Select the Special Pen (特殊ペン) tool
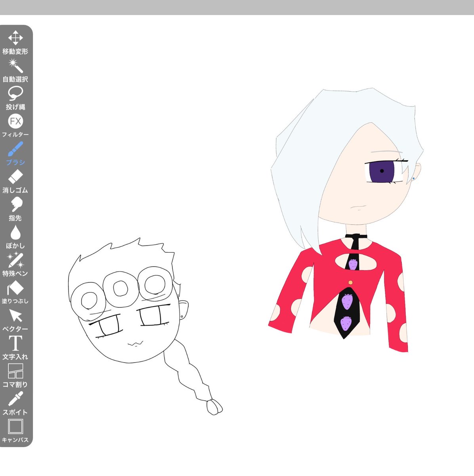The width and height of the screenshot is (474, 476). pyautogui.click(x=15, y=265)
